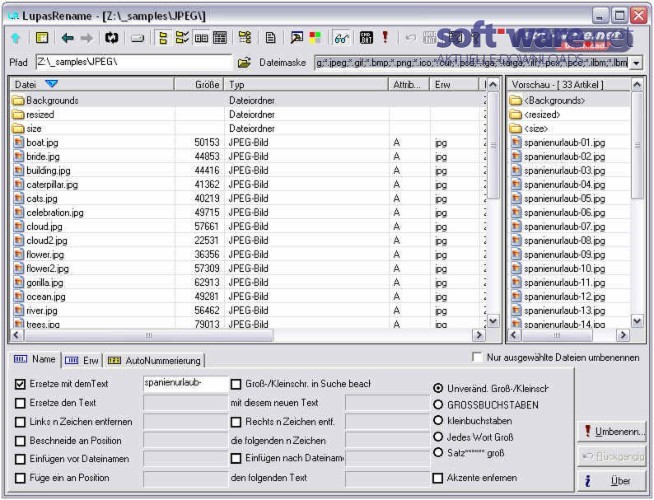This screenshot has width=654, height=500.
Task: Open the CMD BAT batch icon
Action: (x=366, y=38)
